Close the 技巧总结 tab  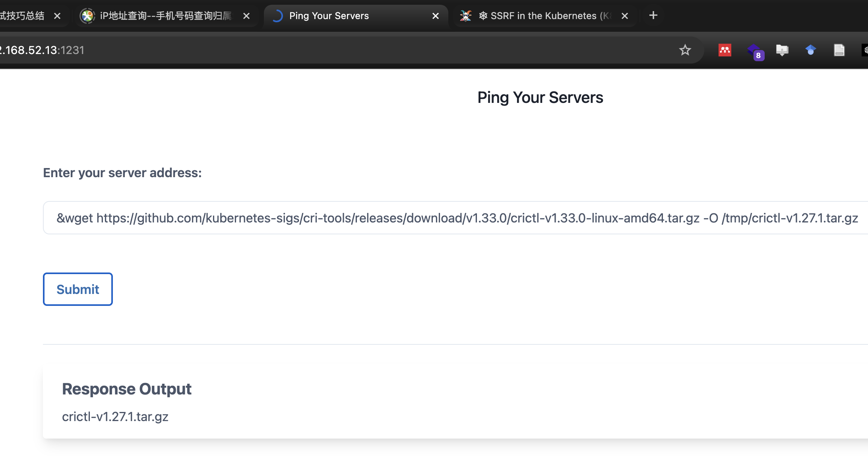pyautogui.click(x=57, y=16)
